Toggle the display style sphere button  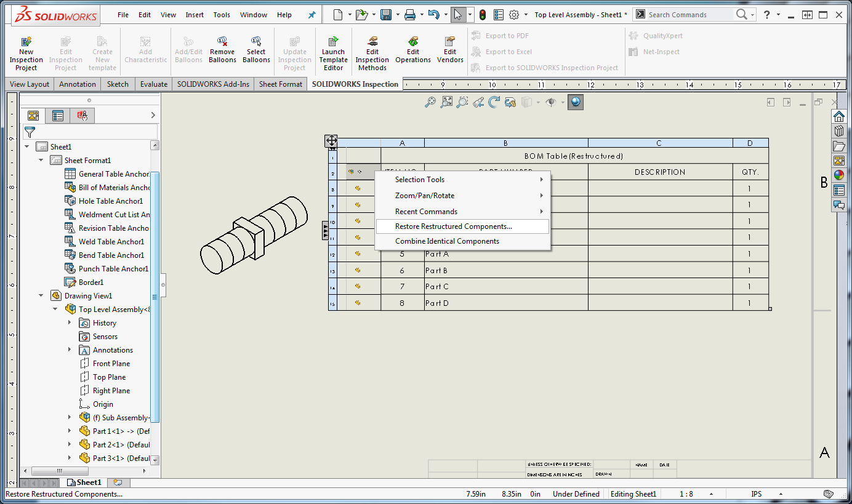pos(575,102)
